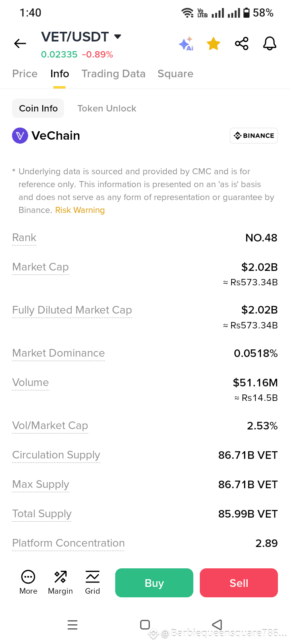Image resolution: width=290 pixels, height=644 pixels.
Task: Tap the share icon
Action: pos(242,43)
